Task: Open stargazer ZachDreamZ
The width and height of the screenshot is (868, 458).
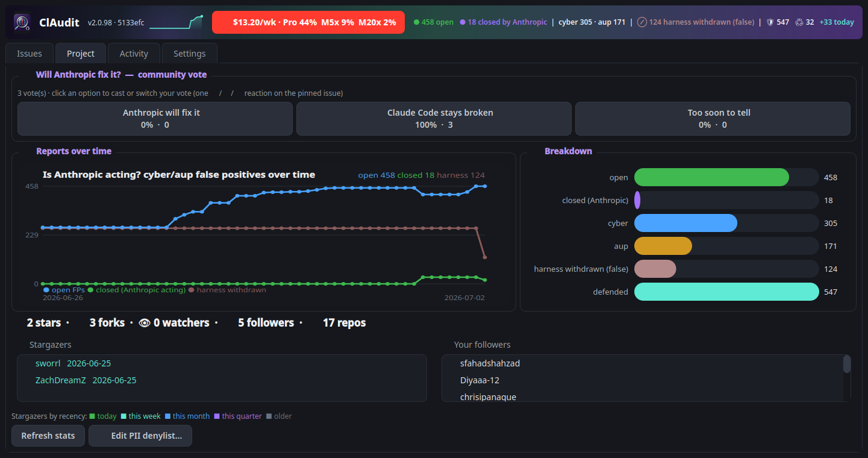Action: (x=61, y=380)
